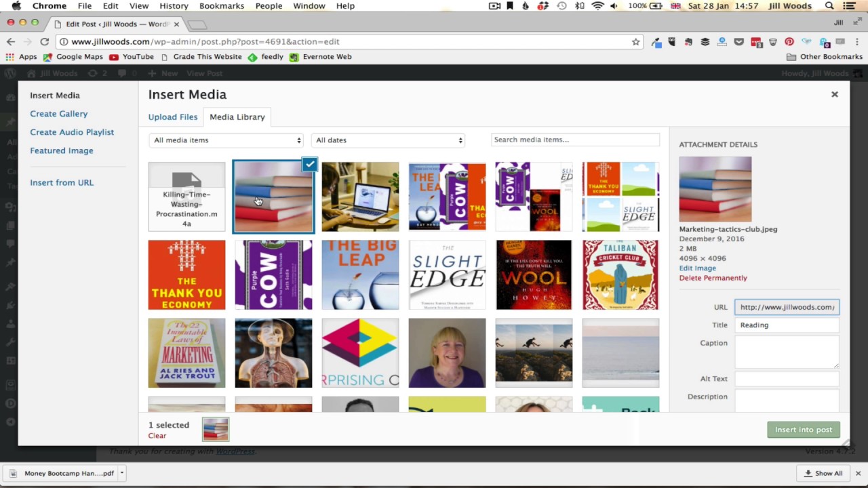
Task: Click the attachment URL field
Action: (787, 307)
